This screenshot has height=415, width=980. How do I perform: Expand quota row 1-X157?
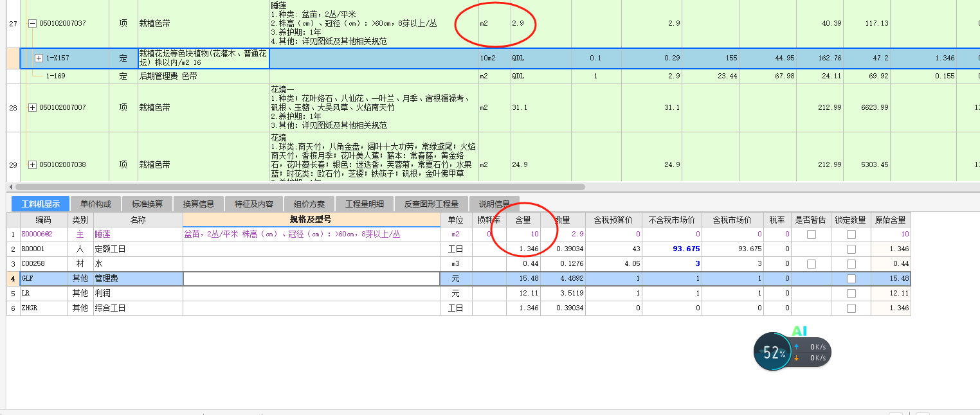click(39, 58)
